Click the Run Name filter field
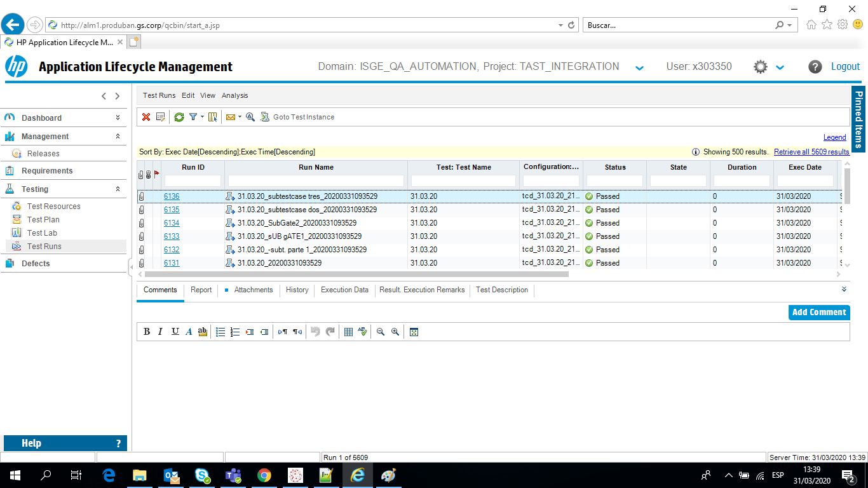Viewport: 868px width, 488px height. [316, 181]
